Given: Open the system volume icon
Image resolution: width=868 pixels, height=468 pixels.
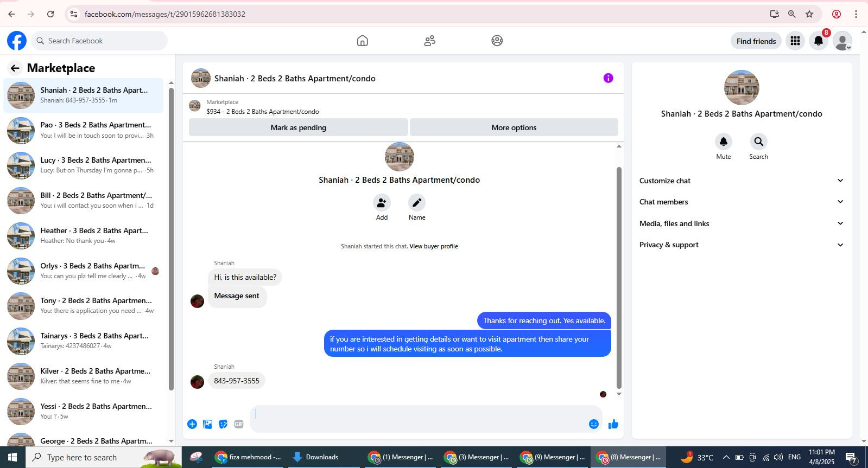Looking at the screenshot, I should (778, 457).
